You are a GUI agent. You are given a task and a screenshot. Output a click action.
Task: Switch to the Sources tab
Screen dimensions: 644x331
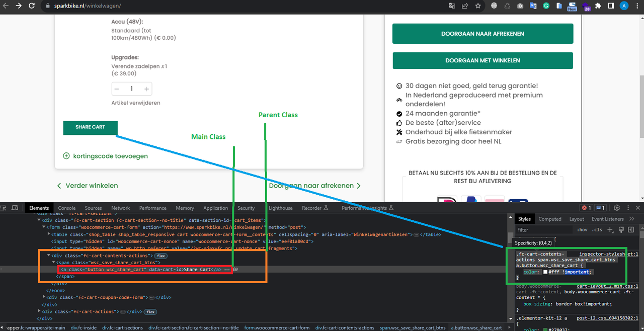pyautogui.click(x=93, y=208)
